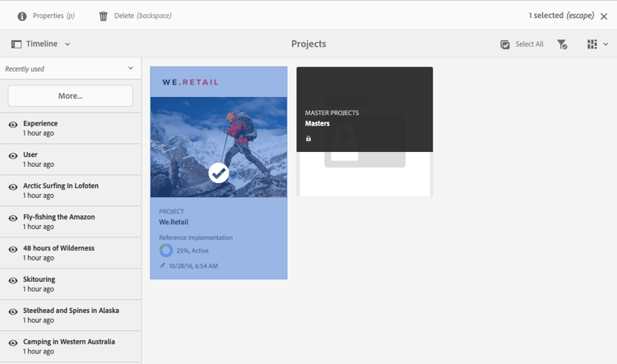Click the card view grid icon
Screen dimensions: 617x364
[x=591, y=44]
